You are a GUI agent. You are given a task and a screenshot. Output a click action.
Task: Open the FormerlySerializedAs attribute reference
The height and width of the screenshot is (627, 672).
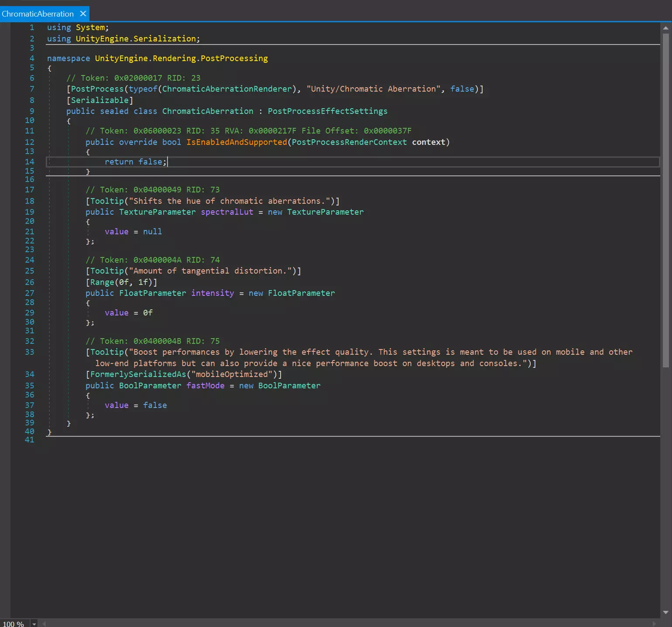click(x=138, y=374)
